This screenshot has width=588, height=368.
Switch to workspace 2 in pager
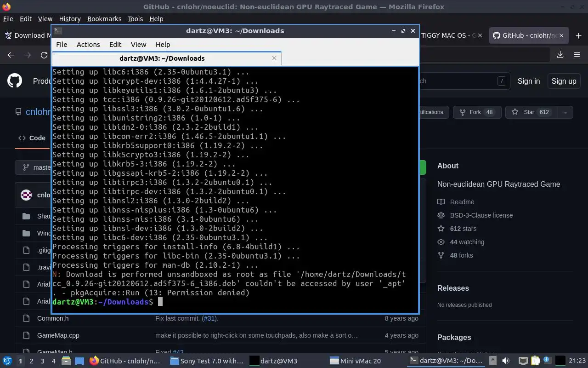tap(31, 361)
